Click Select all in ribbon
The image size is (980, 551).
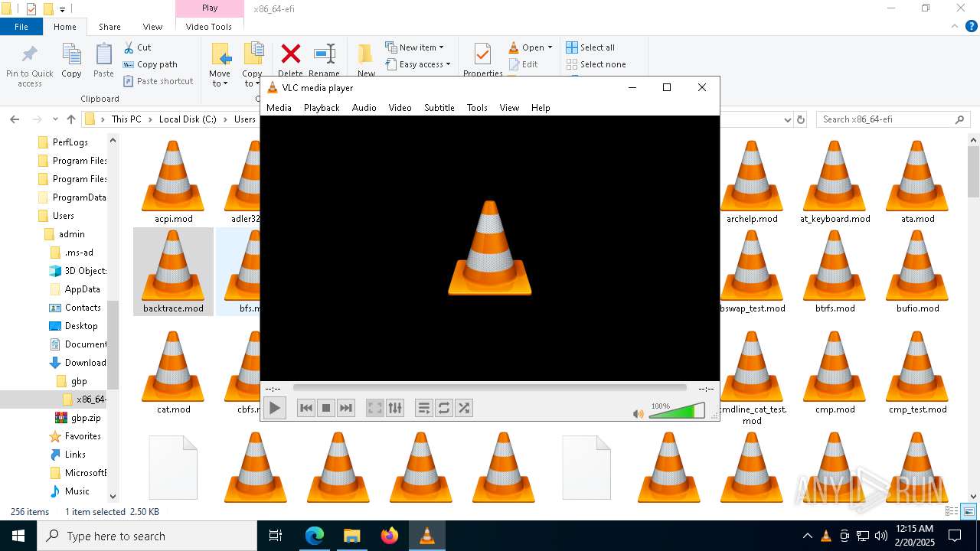click(x=590, y=47)
